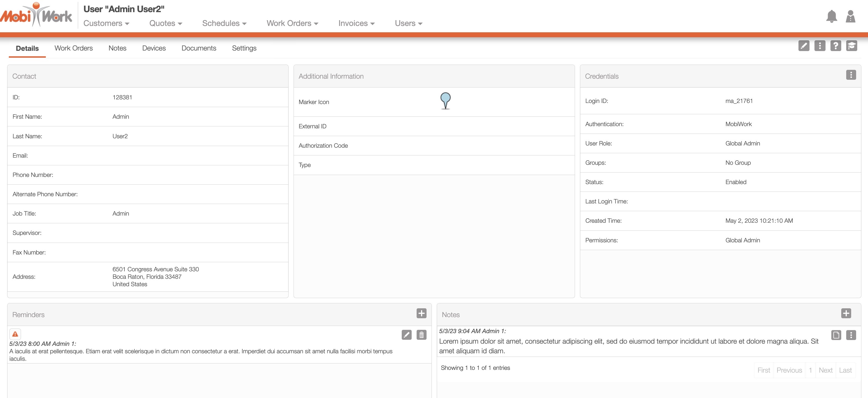Click the notifications bell icon
The height and width of the screenshot is (398, 868).
coord(831,16)
